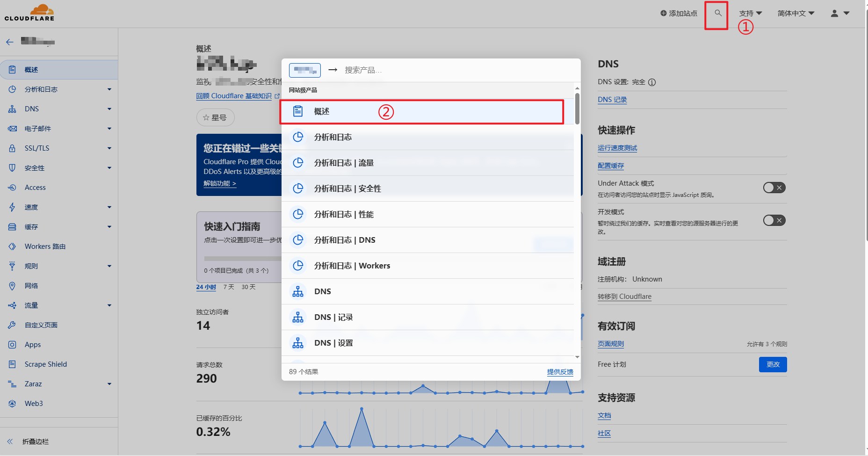The image size is (868, 456).
Task: Click the Cloudflare logo
Action: coord(29,13)
